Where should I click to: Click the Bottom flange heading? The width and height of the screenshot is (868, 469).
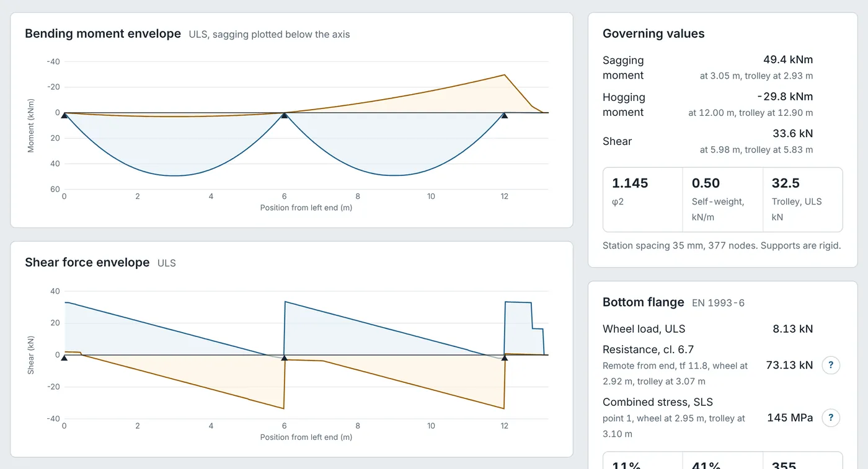click(644, 302)
